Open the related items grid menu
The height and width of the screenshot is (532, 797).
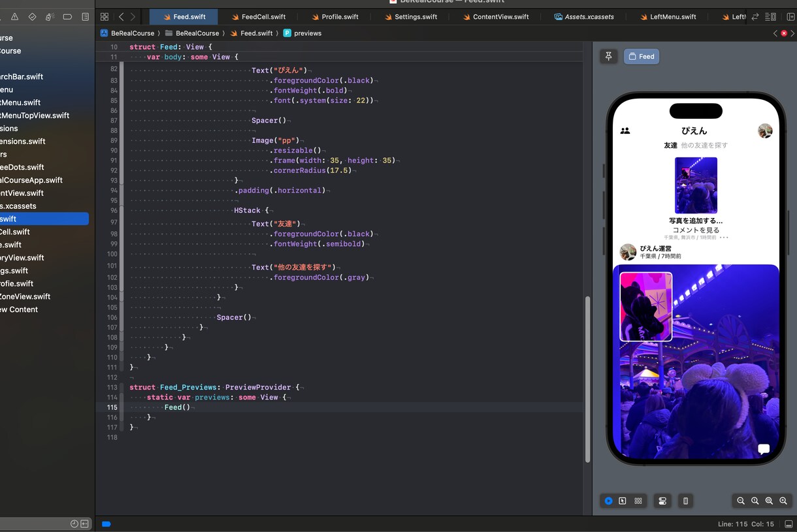tap(105, 17)
